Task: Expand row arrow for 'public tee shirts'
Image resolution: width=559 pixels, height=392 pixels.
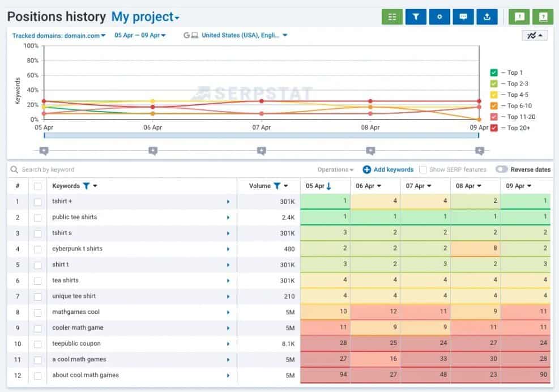Action: [228, 218]
